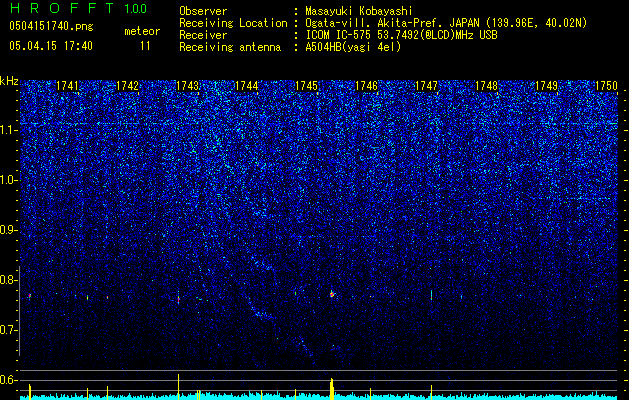Click the 1749 time marker

[x=546, y=86]
